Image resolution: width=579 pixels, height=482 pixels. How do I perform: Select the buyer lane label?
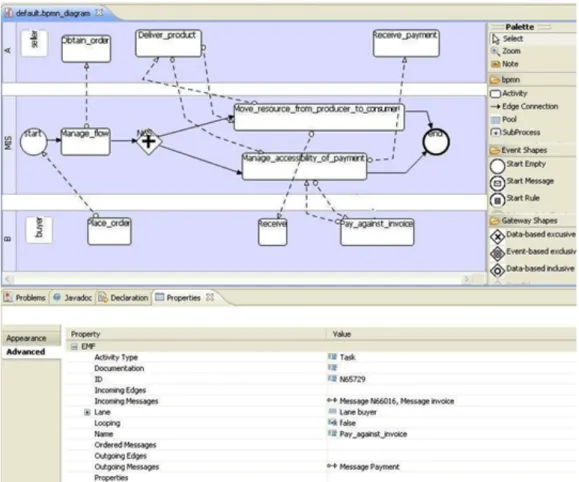[39, 230]
